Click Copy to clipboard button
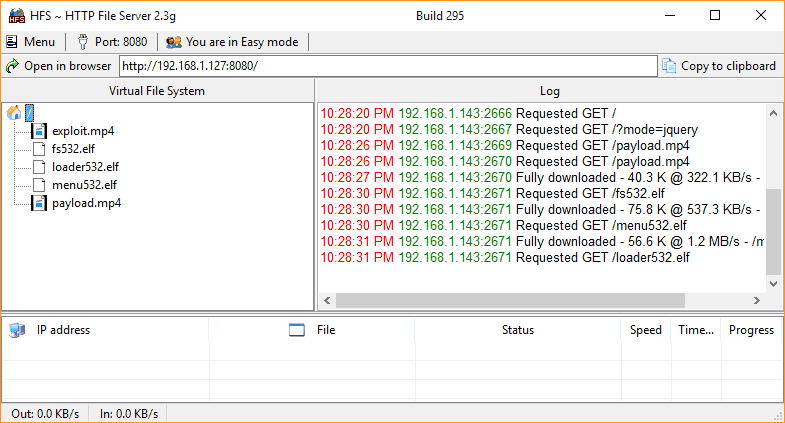Viewport: 785px width, 423px height. pos(719,66)
